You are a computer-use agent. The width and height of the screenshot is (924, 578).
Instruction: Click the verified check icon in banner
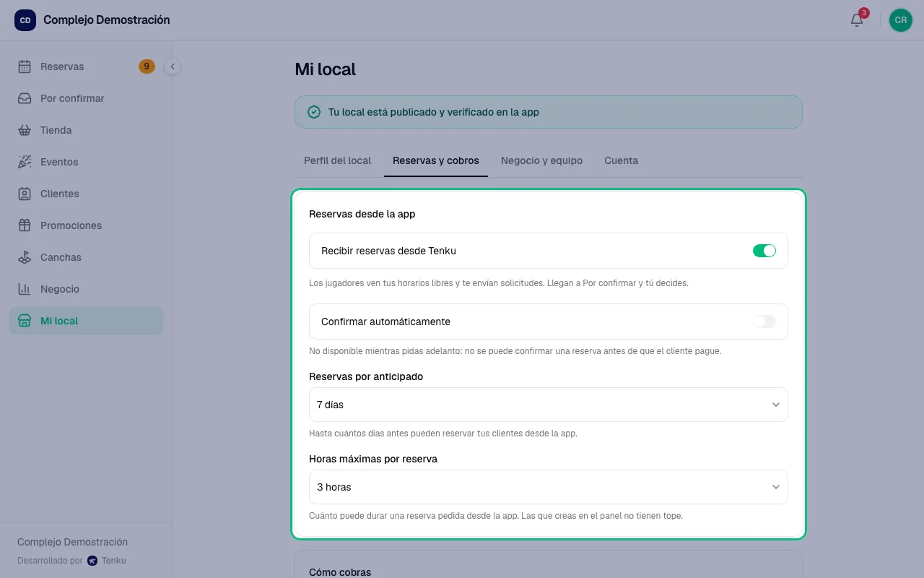point(314,112)
